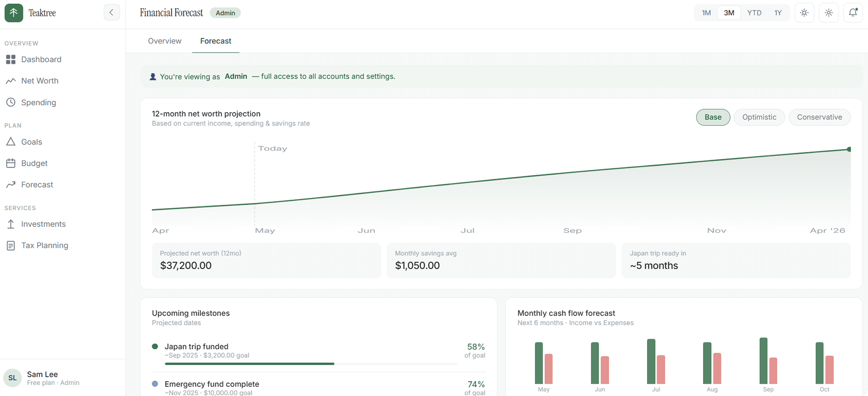Click the 'Japan trip funded' milestone title
868x396 pixels.
(x=196, y=346)
